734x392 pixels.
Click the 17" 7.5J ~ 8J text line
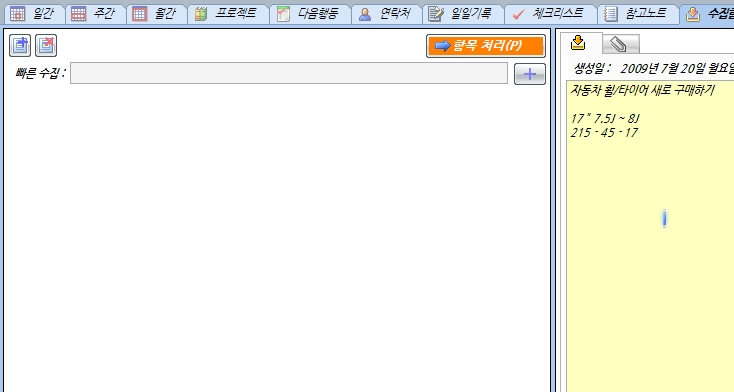[605, 118]
